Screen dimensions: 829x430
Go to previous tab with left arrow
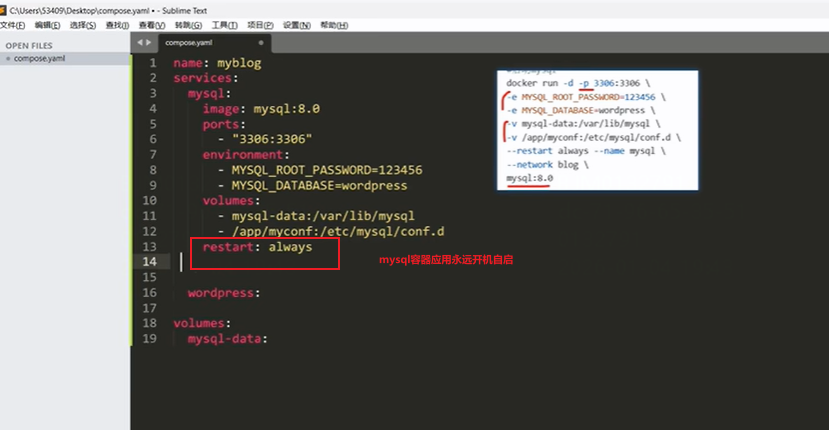click(140, 42)
